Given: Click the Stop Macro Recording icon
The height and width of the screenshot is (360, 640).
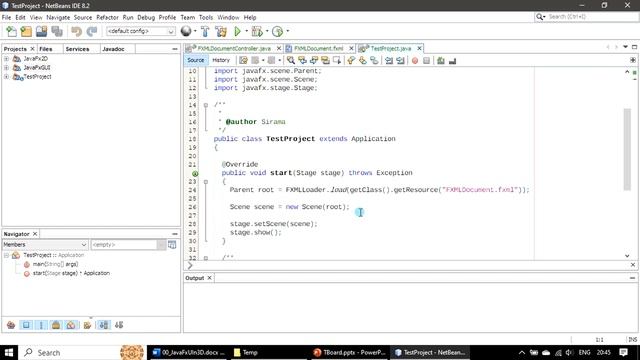Looking at the screenshot, I should (426, 60).
